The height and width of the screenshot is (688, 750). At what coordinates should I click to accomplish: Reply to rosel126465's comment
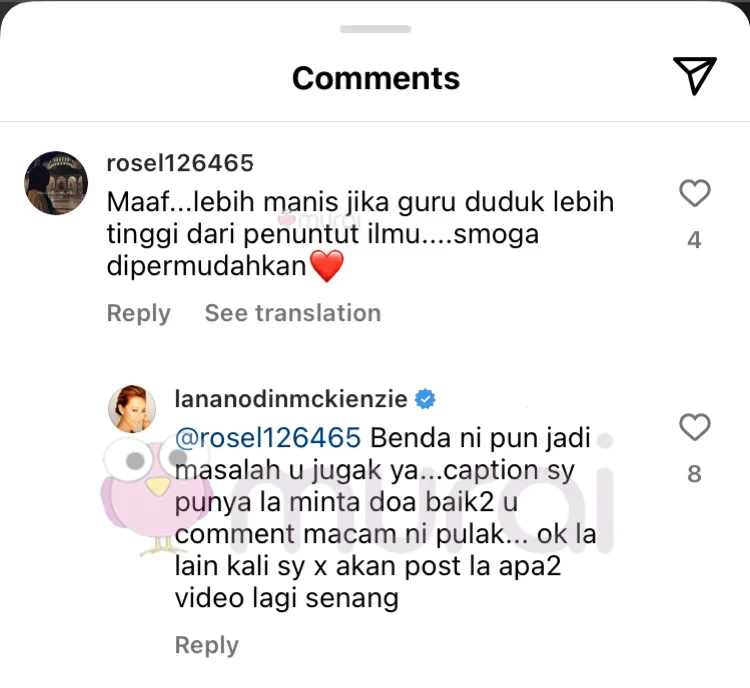tap(138, 313)
